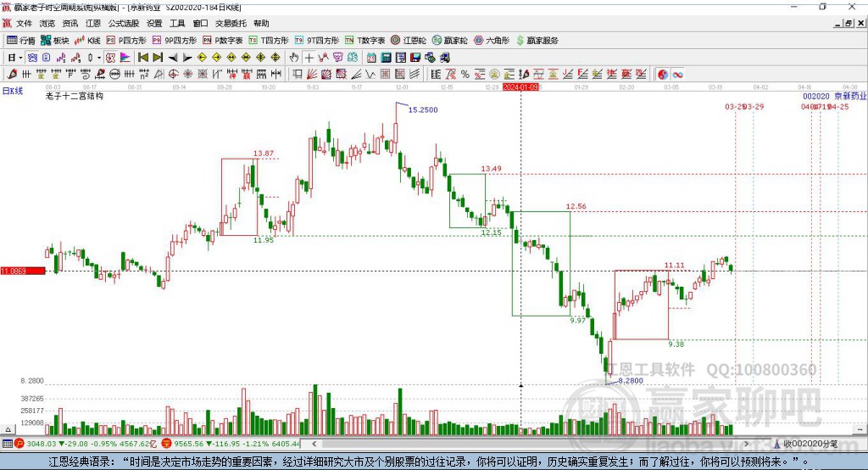The height and width of the screenshot is (470, 868).
Task: Select the circled 金 tool icon
Action: click(494, 75)
